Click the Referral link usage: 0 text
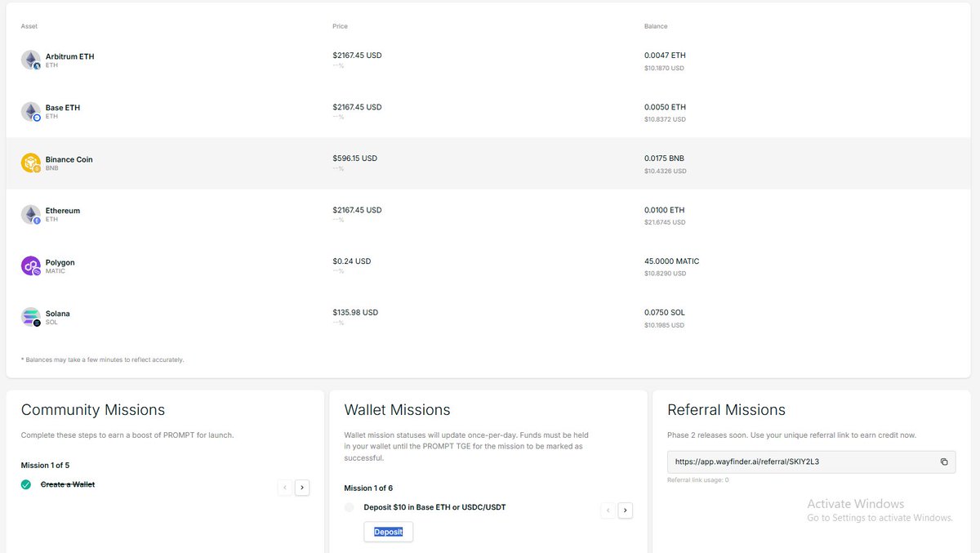Viewport: 980px width, 553px height. pos(698,480)
